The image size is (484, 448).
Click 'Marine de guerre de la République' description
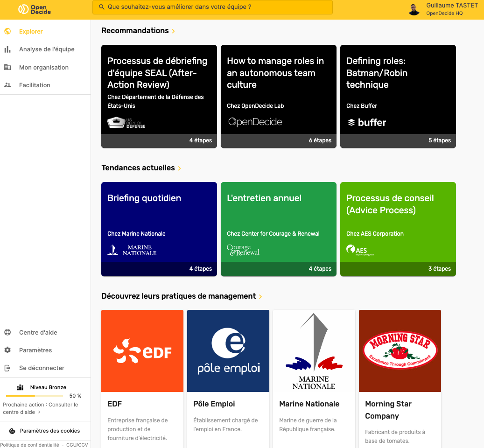[x=308, y=425]
